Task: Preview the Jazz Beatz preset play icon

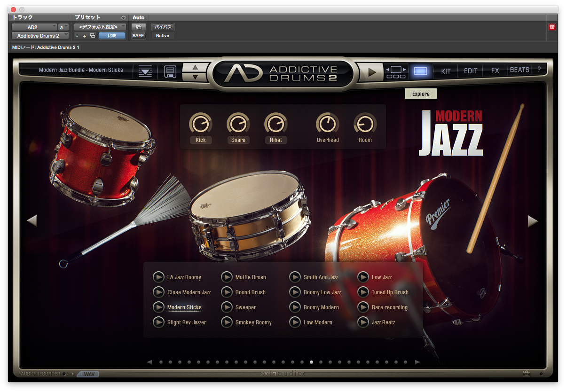Action: pyautogui.click(x=363, y=322)
